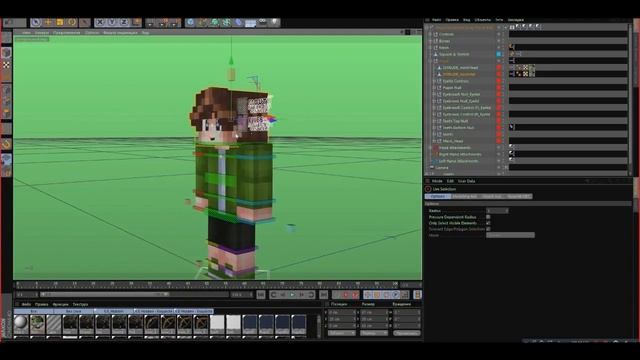Click the timeline preview range slider bar
Viewport: 640px width, 360px height.
105,294
